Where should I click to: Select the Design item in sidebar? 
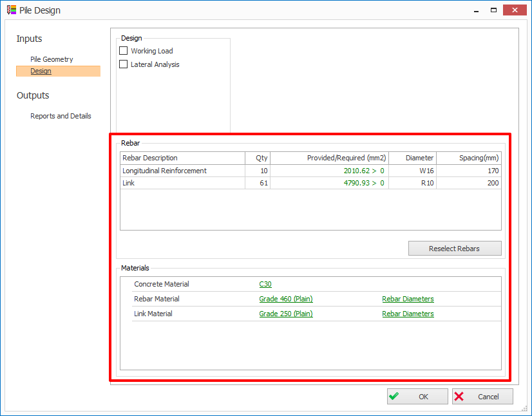coord(41,71)
